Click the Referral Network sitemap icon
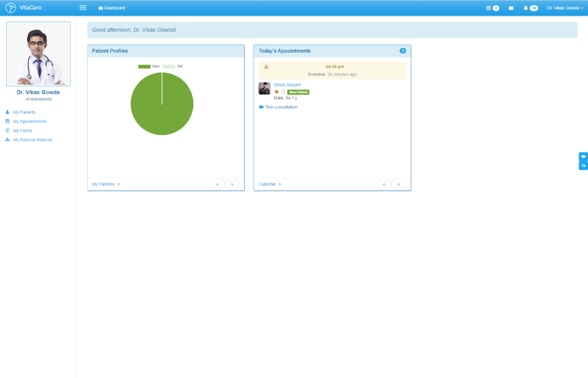The image size is (588, 378). (x=7, y=139)
